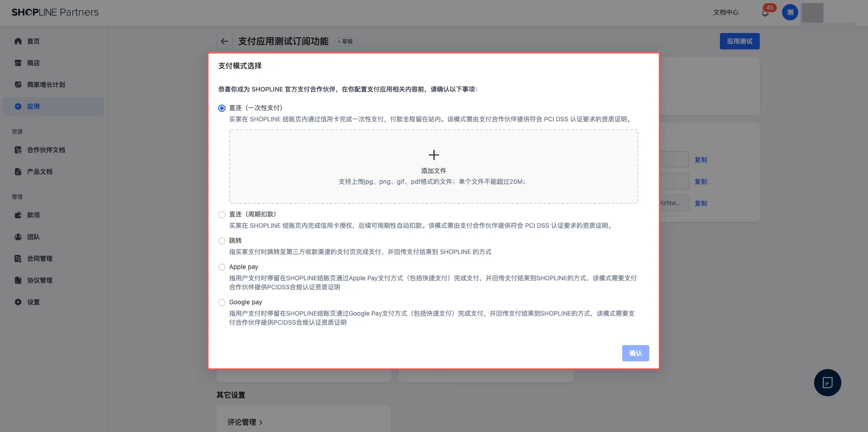868x432 pixels.
Task: Click the 草稿 status badge
Action: click(345, 42)
